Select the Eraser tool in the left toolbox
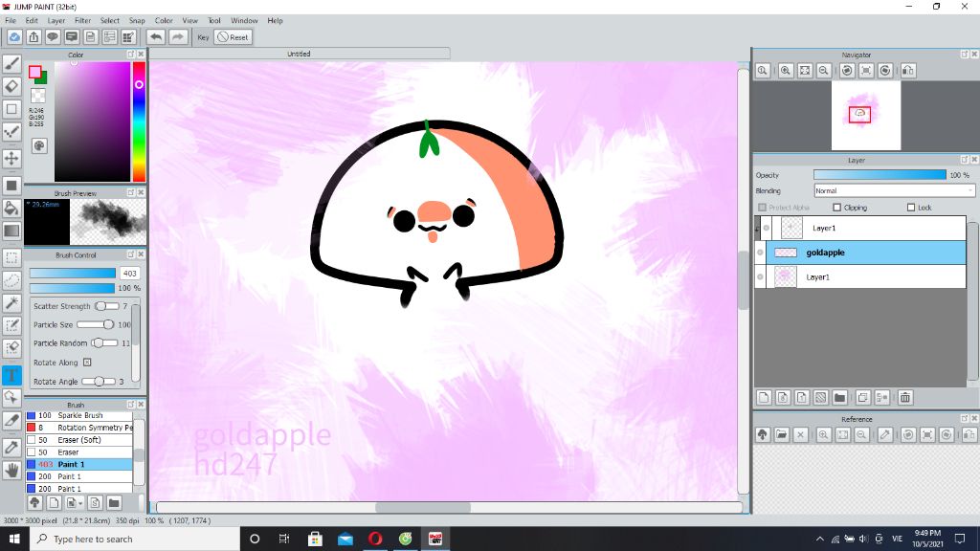The width and height of the screenshot is (980, 551). [x=11, y=86]
